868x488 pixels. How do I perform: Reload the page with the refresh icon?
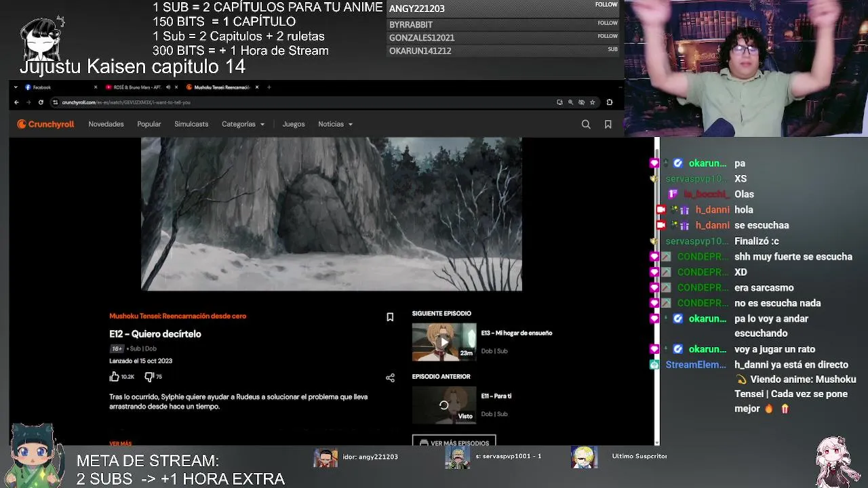(x=41, y=102)
